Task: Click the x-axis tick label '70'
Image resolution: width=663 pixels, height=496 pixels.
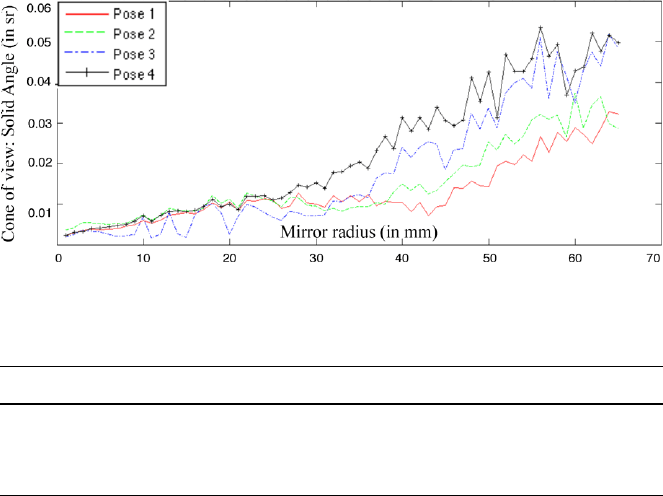Action: tap(654, 258)
